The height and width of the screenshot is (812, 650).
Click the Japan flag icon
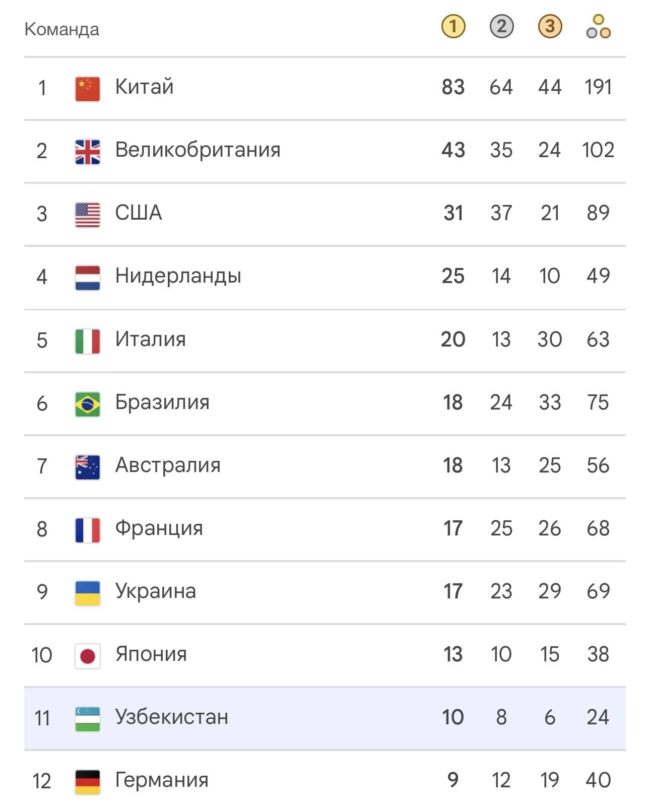pos(88,656)
